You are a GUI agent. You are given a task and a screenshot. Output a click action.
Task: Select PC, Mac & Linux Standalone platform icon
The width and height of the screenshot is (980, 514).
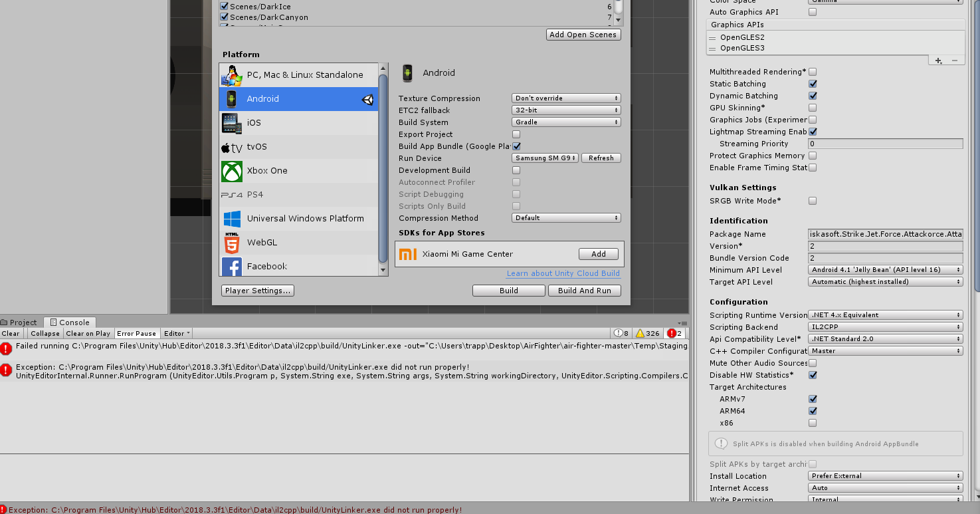pyautogui.click(x=232, y=75)
